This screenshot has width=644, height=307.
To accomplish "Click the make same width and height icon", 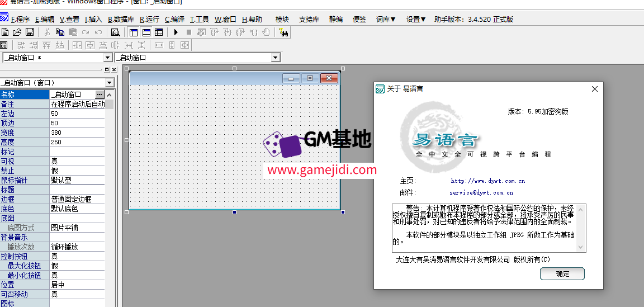I will (185, 45).
